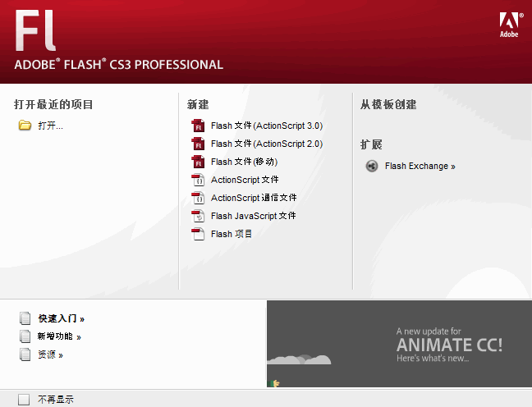
Task: Create new Flash 文件 (移动)
Action: pos(245,162)
